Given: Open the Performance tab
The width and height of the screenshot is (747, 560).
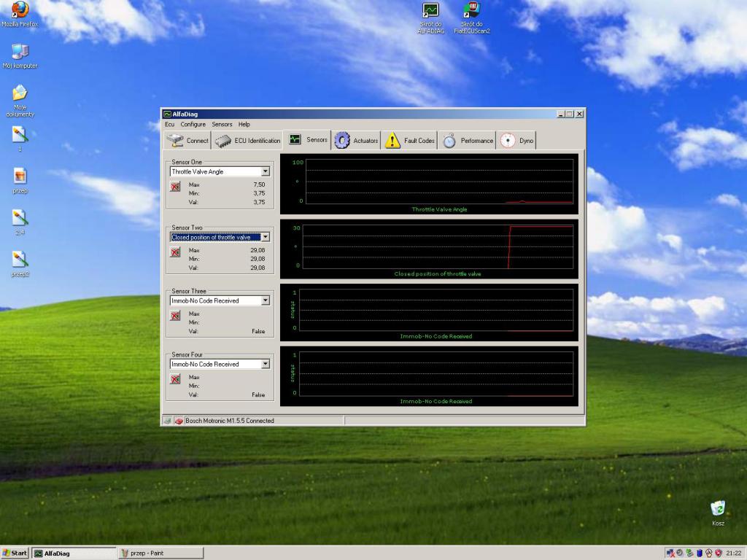Looking at the screenshot, I should tap(468, 141).
